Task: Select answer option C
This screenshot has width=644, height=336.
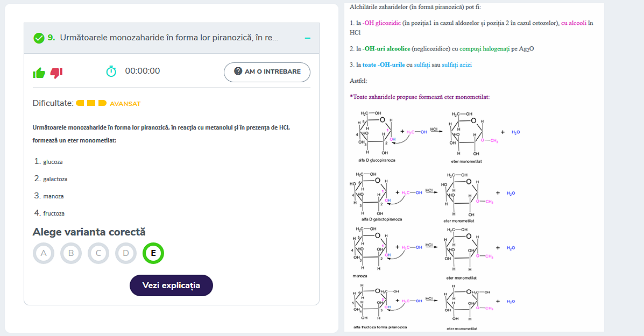Action: pos(98,253)
